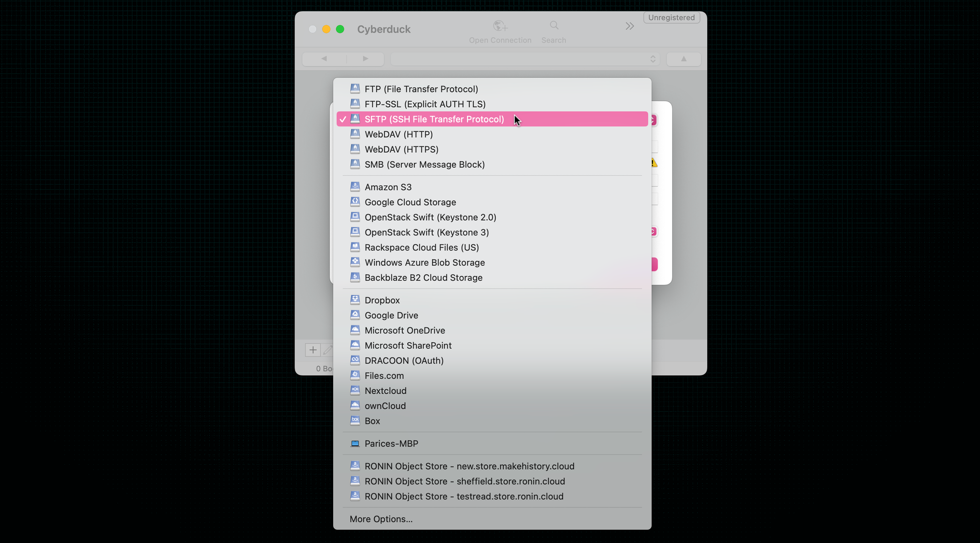Viewport: 980px width, 543px height.
Task: Click the Unregistered button
Action: (671, 18)
